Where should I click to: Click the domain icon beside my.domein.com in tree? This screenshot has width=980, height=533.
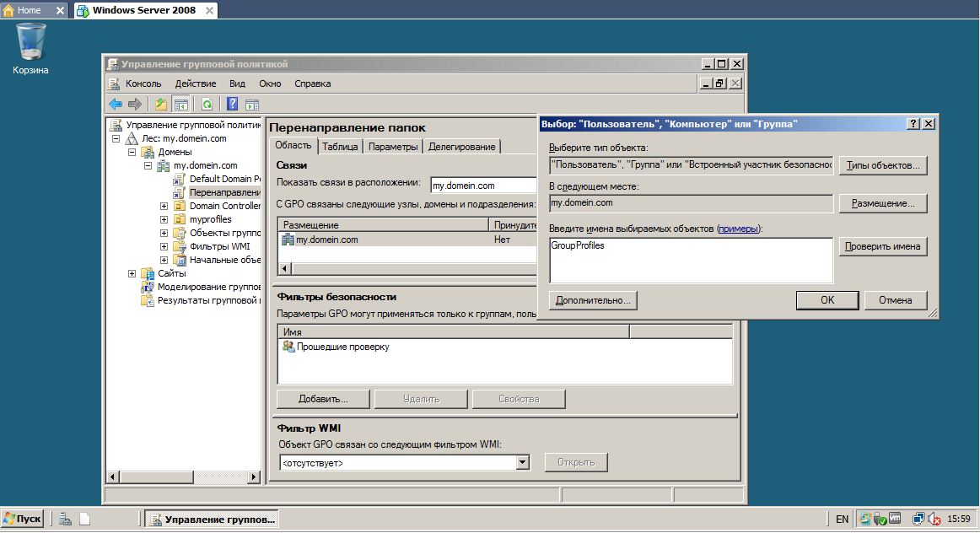coord(163,165)
